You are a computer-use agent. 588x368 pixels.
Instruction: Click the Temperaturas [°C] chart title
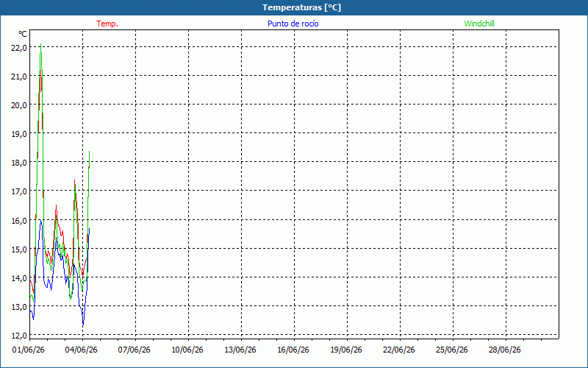301,7
